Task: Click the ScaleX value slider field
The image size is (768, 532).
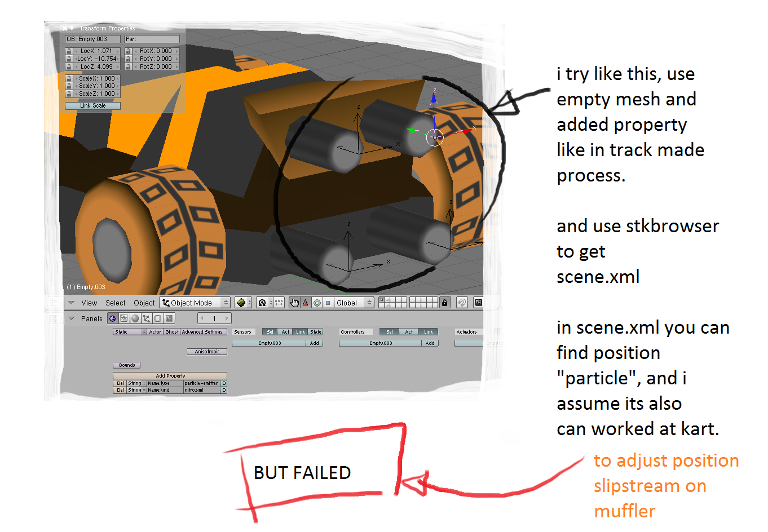Action: (x=96, y=78)
